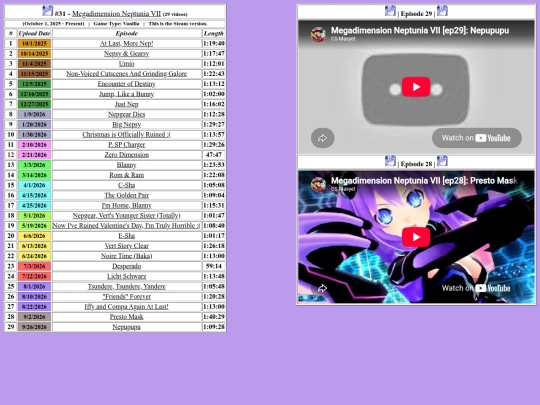Open episode link 'Just Nep'

[x=126, y=104]
